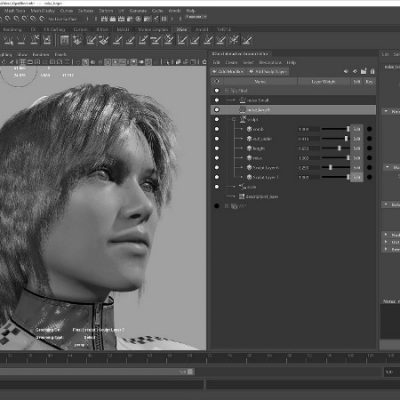Expand the last of three stacked collapsed sections

[x=386, y=249]
